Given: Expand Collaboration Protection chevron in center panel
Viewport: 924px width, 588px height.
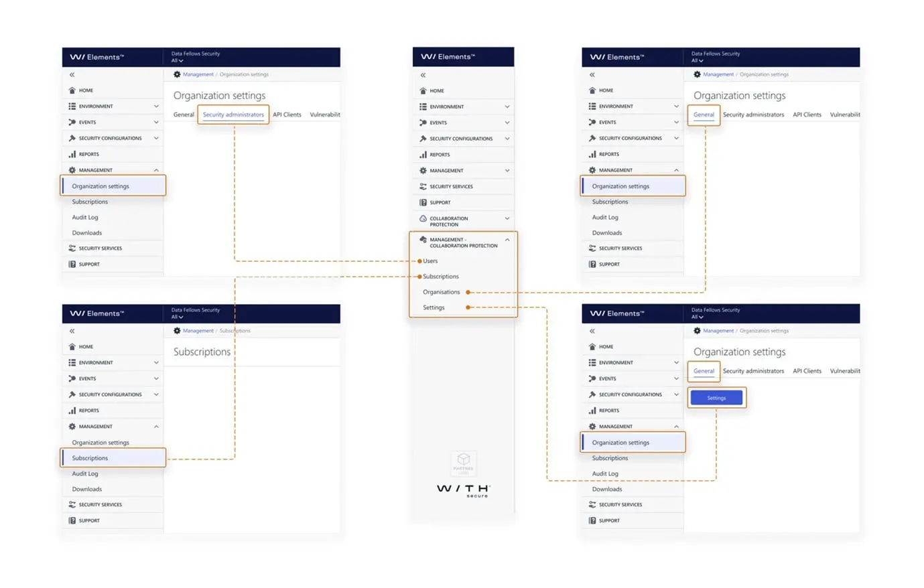Looking at the screenshot, I should click(507, 218).
